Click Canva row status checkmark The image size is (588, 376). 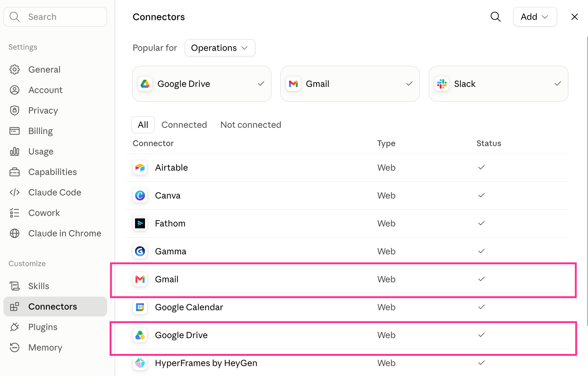tap(482, 195)
